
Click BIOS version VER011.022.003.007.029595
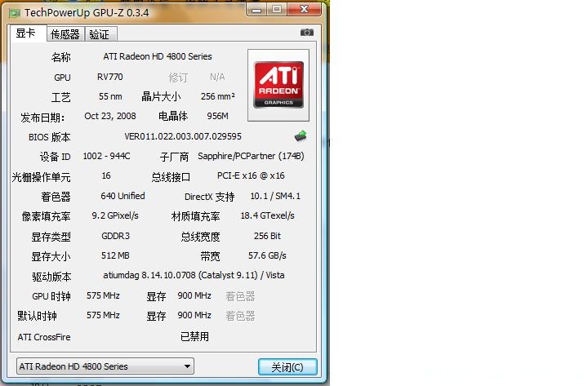click(x=183, y=136)
